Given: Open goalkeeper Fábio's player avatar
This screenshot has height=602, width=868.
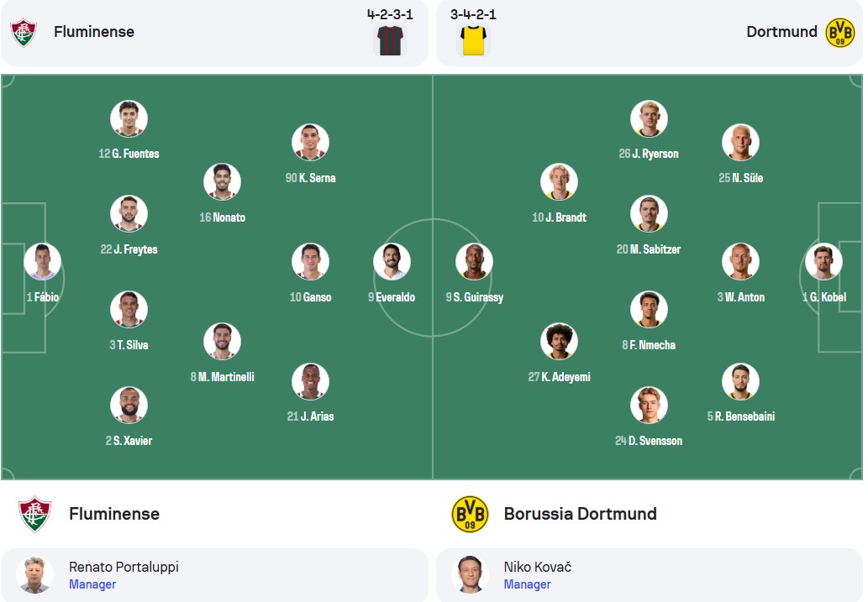Looking at the screenshot, I should (x=43, y=261).
